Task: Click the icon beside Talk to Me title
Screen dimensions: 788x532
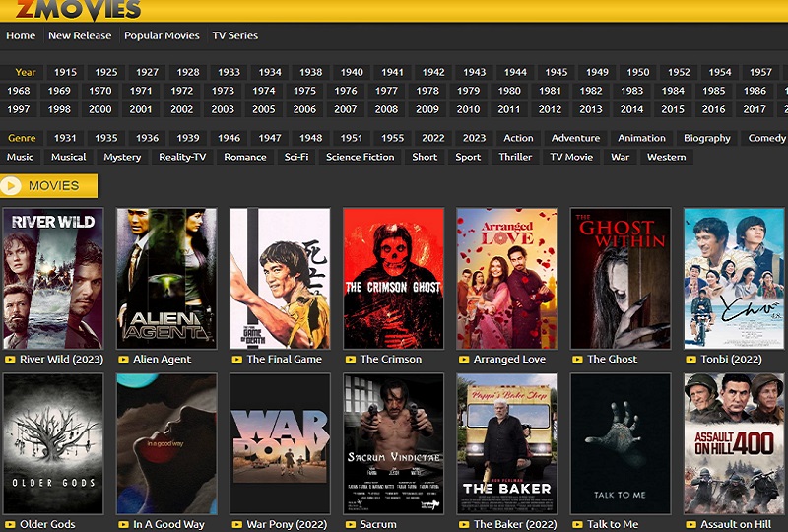Action: (577, 524)
